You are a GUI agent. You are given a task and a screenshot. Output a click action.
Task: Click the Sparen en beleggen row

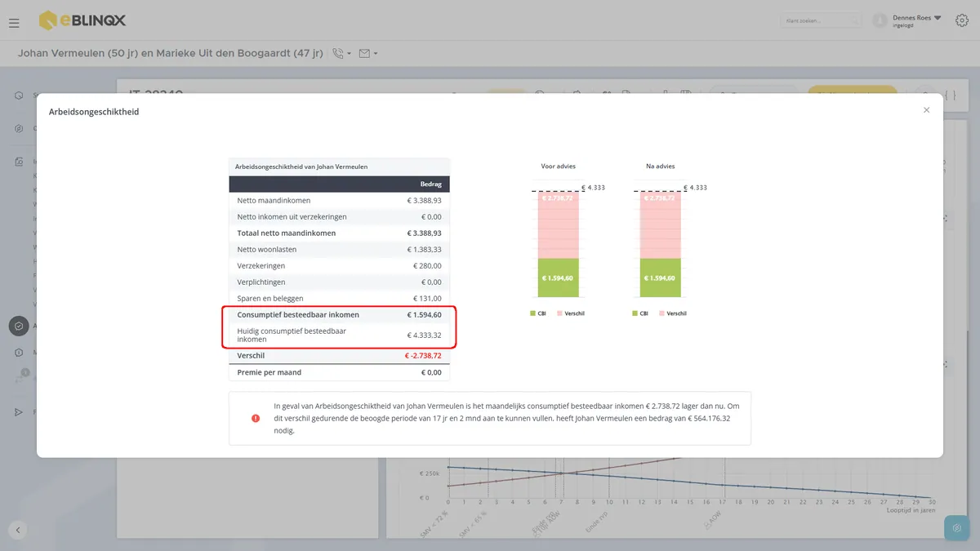click(339, 299)
